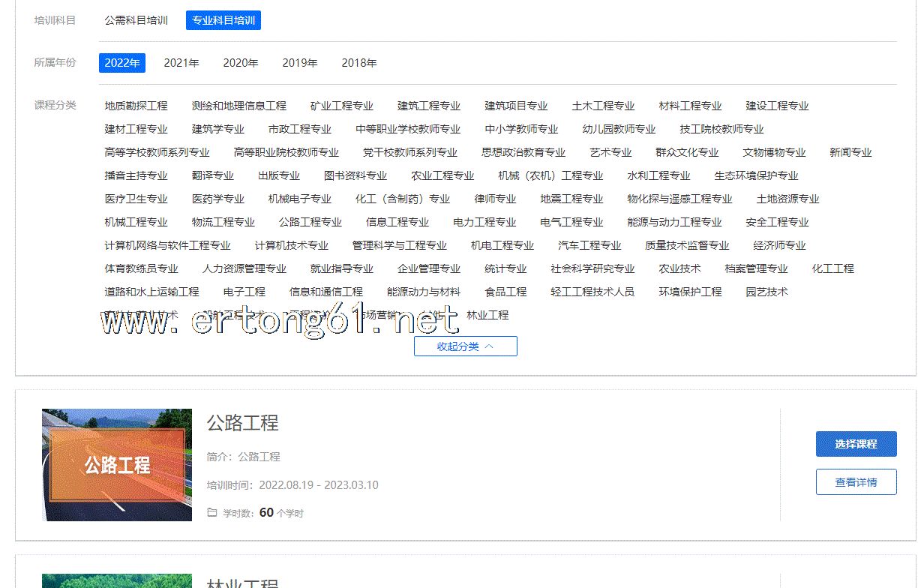Pick the 2019年 year option
Screen dimensions: 921x588
pos(299,63)
